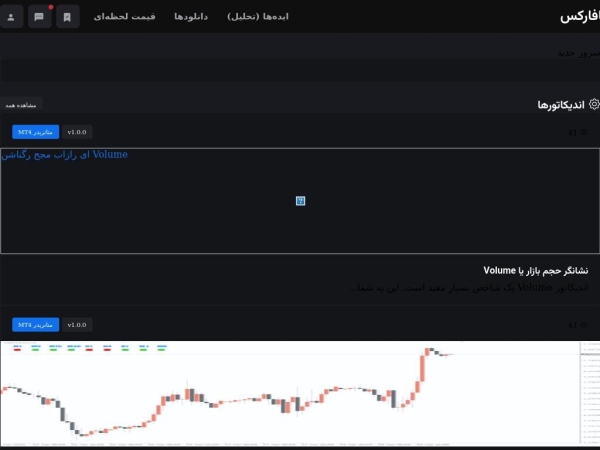The height and width of the screenshot is (450, 600).
Task: Click view count 41 on the second card
Action: point(577,325)
